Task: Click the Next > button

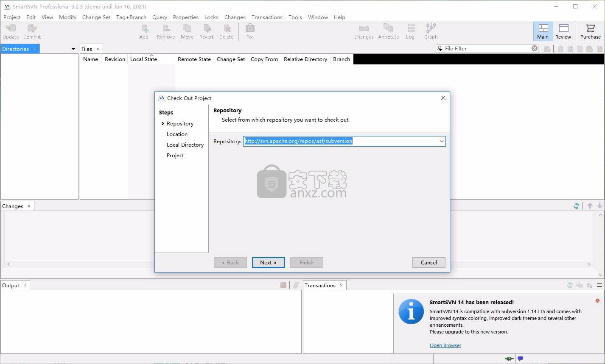Action: pyautogui.click(x=269, y=263)
